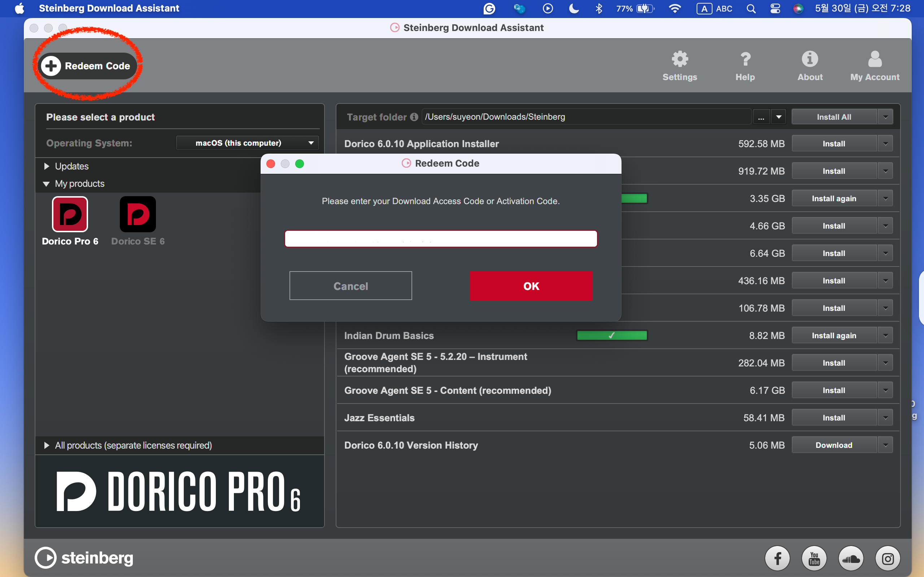Open My Account profile icon
924x577 pixels.
click(875, 60)
